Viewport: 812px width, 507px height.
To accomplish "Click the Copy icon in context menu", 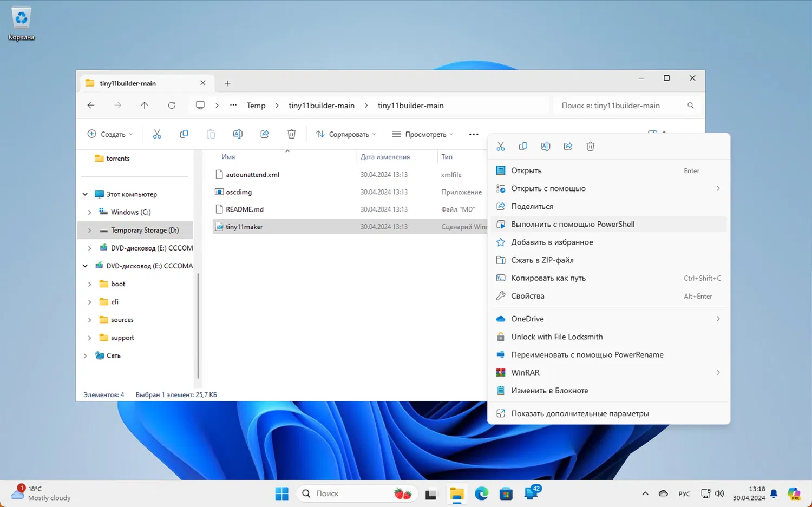I will (x=523, y=147).
